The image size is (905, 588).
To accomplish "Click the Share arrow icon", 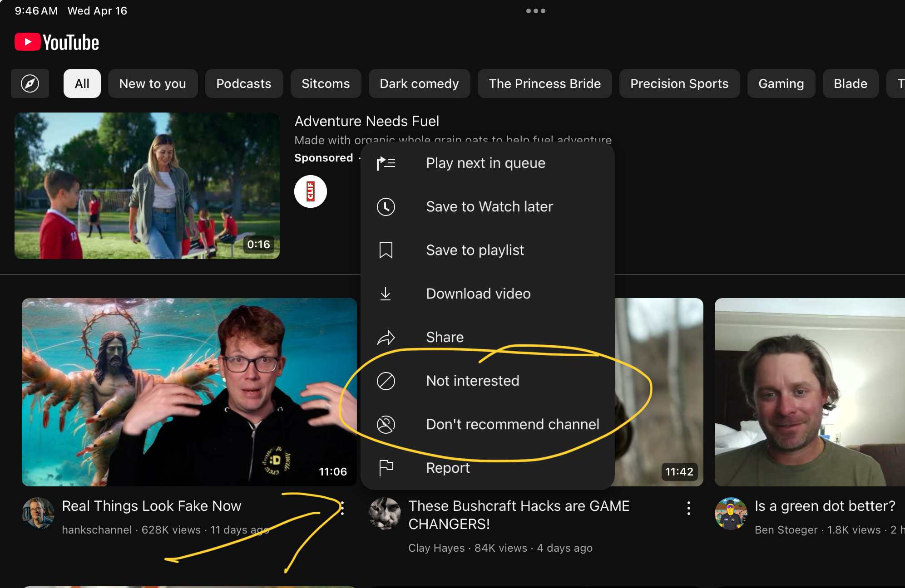I will pyautogui.click(x=386, y=337).
